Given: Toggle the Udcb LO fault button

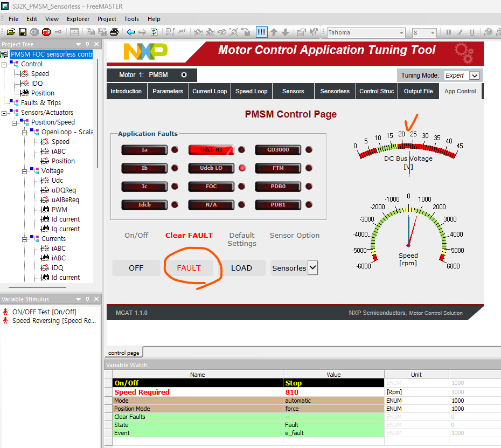Looking at the screenshot, I should tap(211, 168).
